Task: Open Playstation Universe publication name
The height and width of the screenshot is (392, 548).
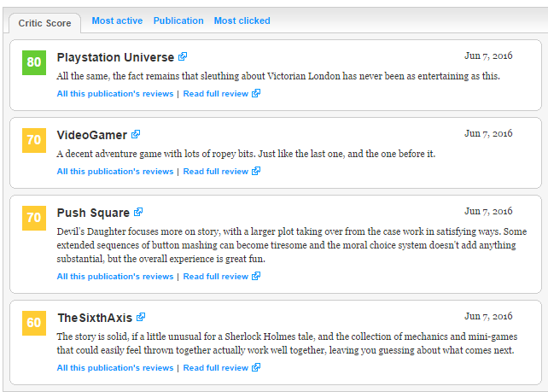Action: pyautogui.click(x=115, y=57)
